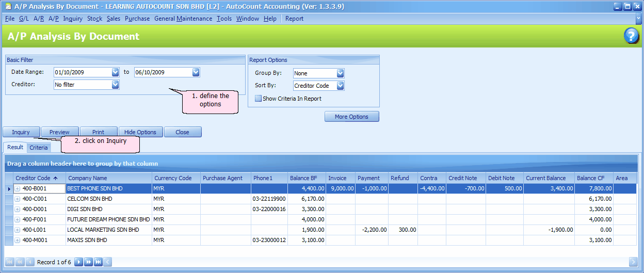Go to next record navigation arrow
This screenshot has height=273, width=644.
[78, 262]
